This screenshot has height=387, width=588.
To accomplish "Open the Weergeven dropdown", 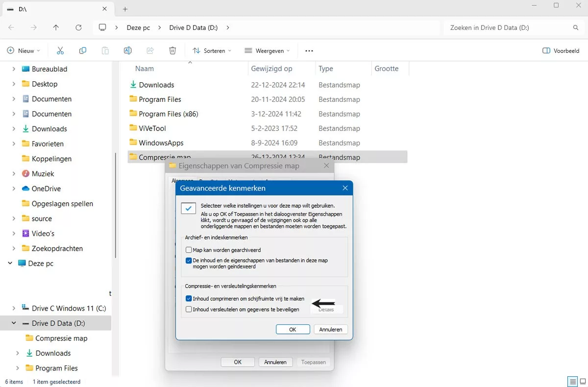I will pyautogui.click(x=267, y=50).
